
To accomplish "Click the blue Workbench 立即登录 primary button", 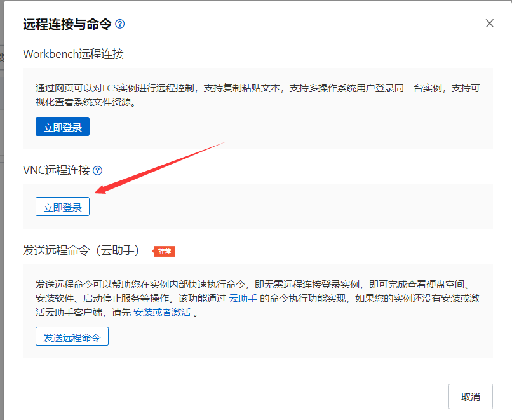I will (62, 126).
